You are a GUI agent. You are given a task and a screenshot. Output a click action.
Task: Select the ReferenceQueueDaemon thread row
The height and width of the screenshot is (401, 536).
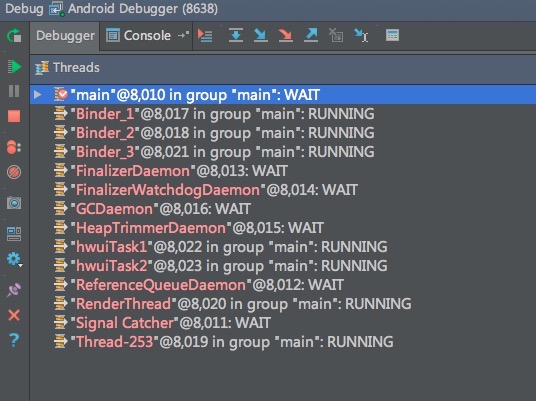(283, 285)
